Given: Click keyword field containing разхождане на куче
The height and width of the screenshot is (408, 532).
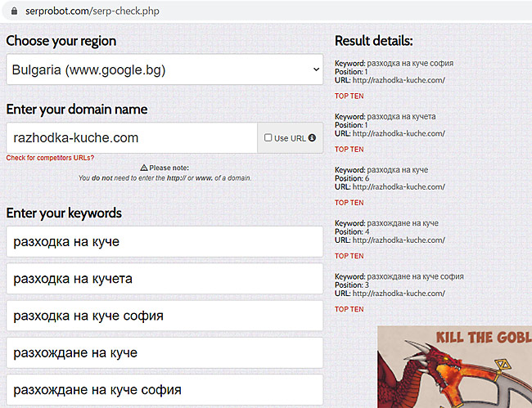Looking at the screenshot, I should click(165, 352).
